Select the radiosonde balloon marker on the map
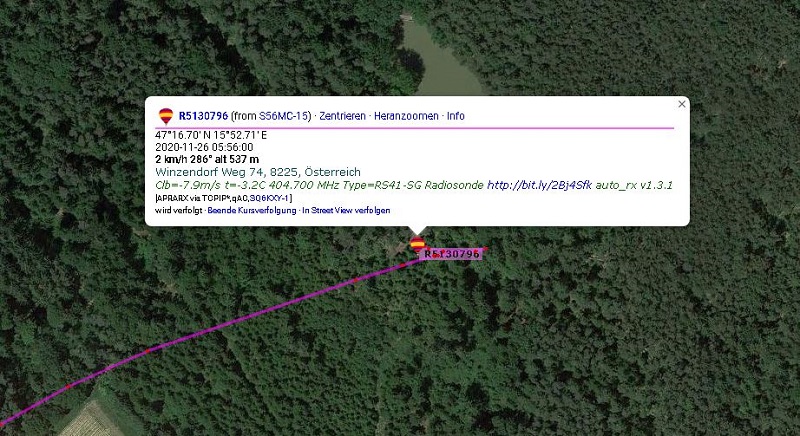Image resolution: width=800 pixels, height=436 pixels. [x=417, y=243]
